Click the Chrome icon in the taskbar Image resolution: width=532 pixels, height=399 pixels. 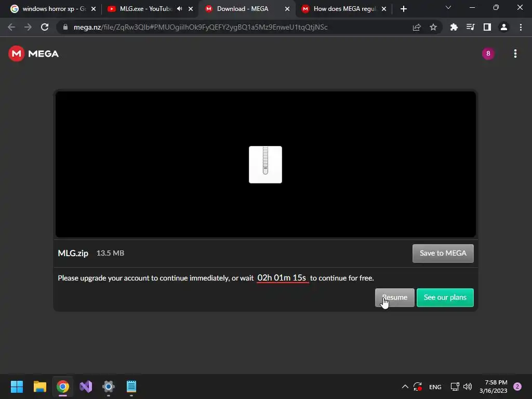click(x=63, y=387)
